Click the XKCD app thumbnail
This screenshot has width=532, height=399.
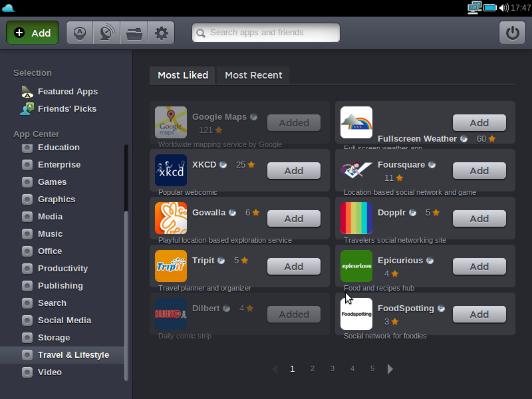pos(171,170)
